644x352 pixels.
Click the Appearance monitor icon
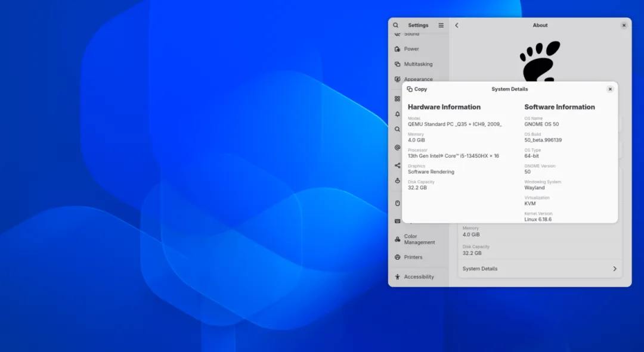397,79
